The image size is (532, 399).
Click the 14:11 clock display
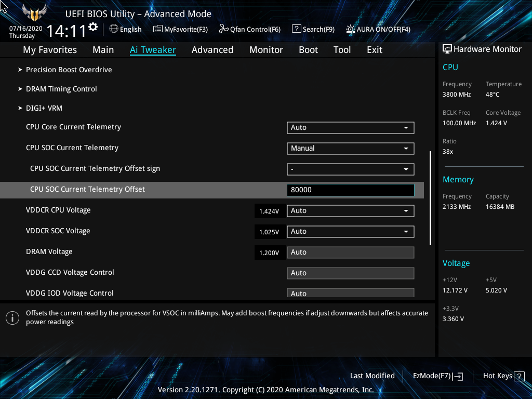click(66, 31)
